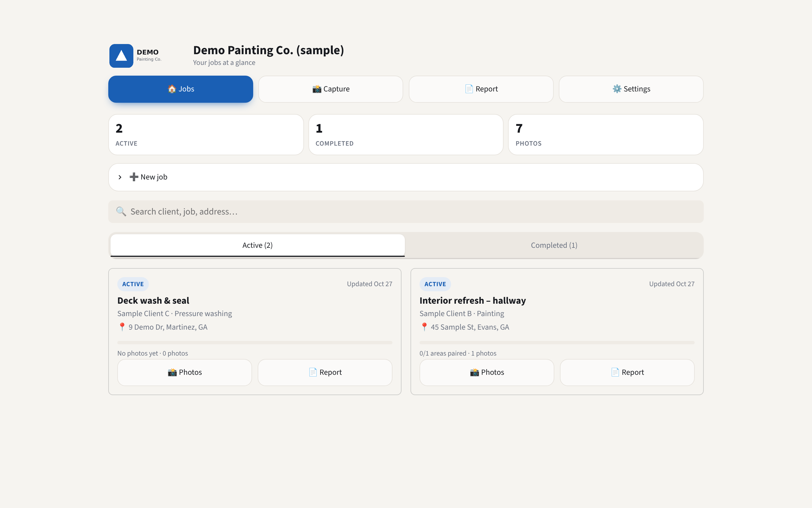This screenshot has height=508, width=812.
Task: Click "0/1 areas paired · 1 photos" text
Action: 458,353
